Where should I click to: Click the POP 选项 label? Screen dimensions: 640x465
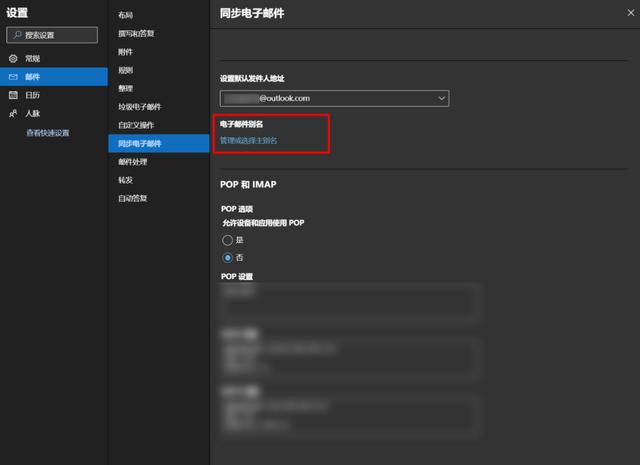237,209
